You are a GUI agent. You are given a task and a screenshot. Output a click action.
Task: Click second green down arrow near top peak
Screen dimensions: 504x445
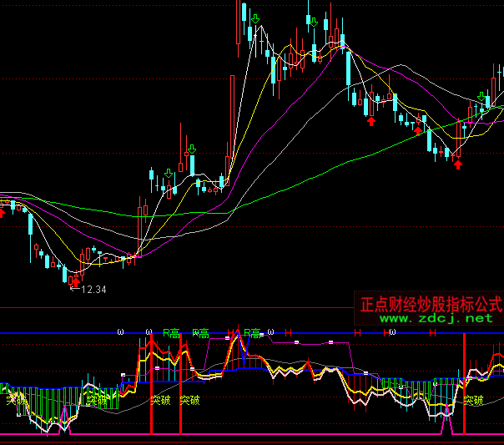pyautogui.click(x=313, y=22)
